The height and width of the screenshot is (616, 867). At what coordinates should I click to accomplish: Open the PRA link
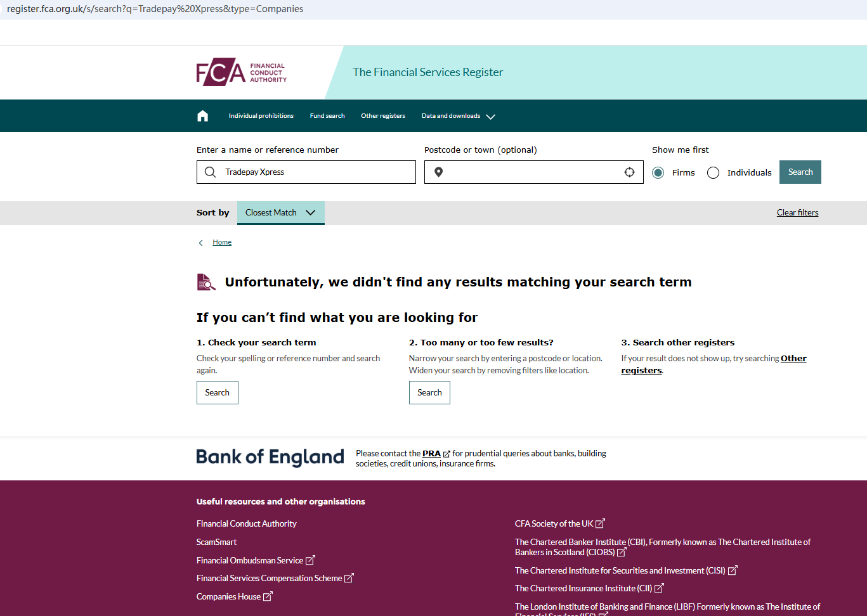(432, 454)
